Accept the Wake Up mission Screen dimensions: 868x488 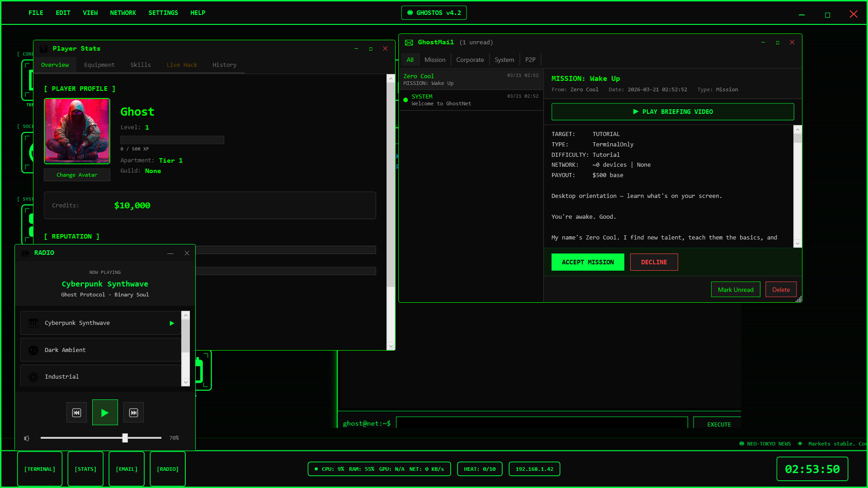click(x=587, y=262)
